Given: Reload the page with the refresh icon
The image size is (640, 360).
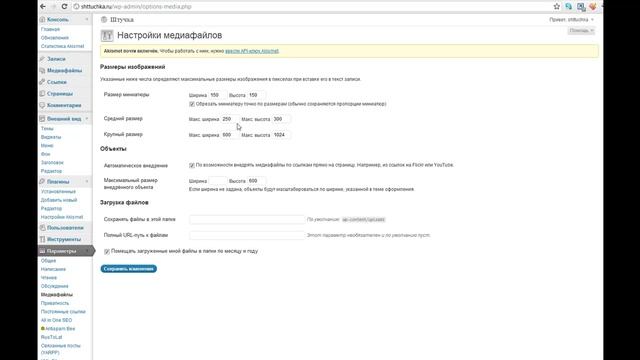Looking at the screenshot, I should point(64,7).
